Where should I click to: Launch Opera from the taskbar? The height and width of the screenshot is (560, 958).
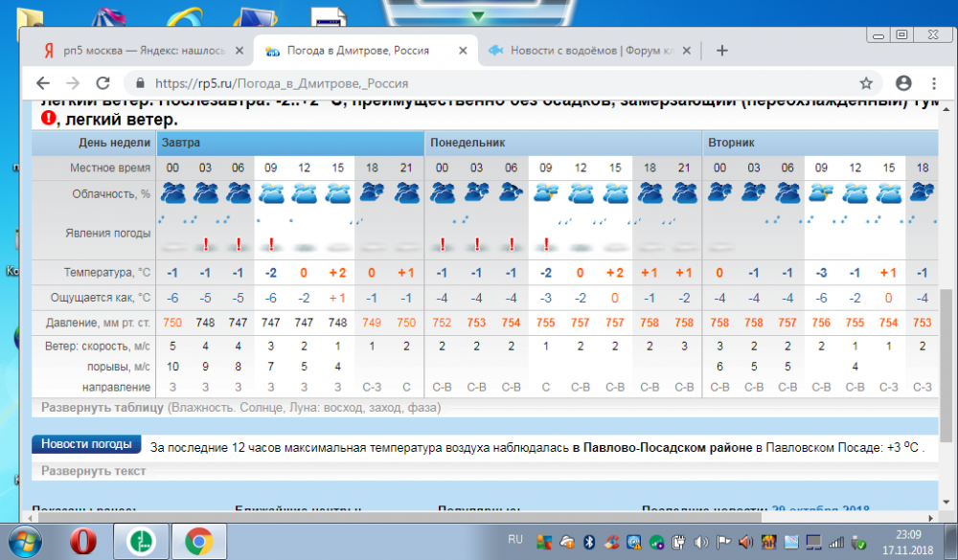click(84, 542)
